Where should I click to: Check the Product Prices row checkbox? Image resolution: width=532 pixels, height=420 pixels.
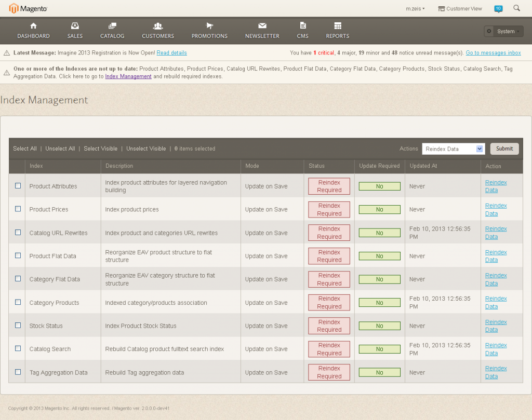(x=17, y=209)
